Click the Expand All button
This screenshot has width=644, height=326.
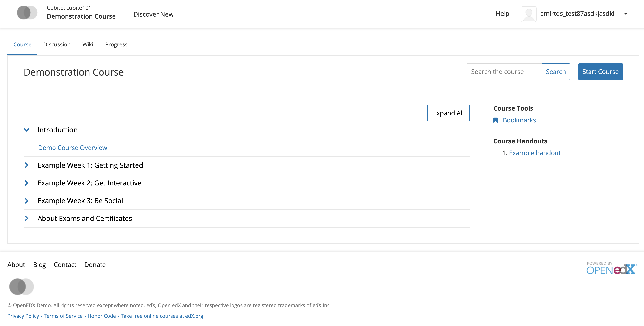448,113
